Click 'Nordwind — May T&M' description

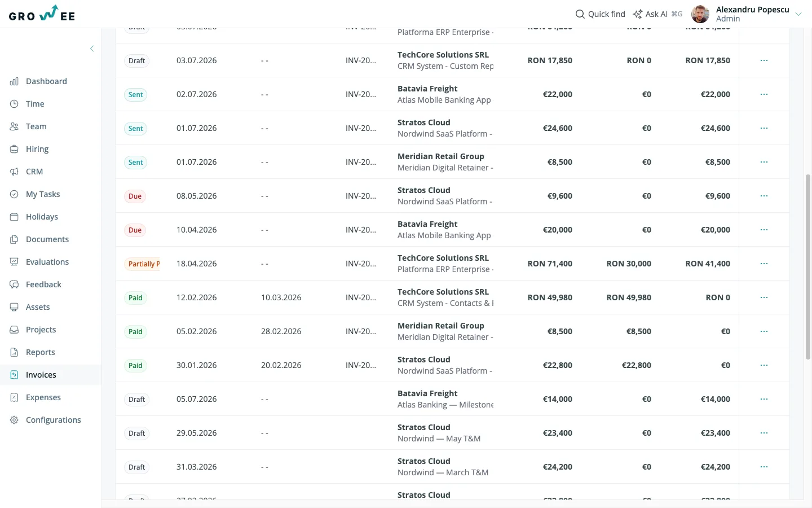[439, 439]
